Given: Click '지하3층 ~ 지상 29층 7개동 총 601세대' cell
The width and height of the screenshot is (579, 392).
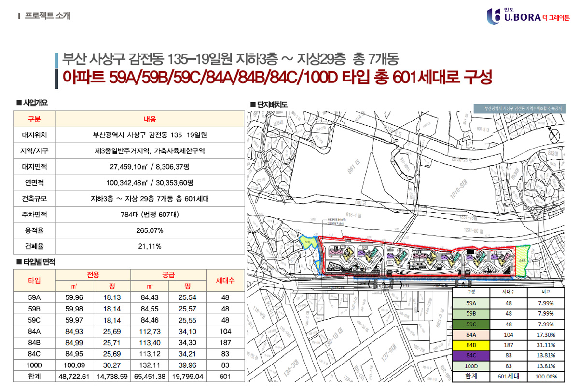Looking at the screenshot, I should pos(150,199).
